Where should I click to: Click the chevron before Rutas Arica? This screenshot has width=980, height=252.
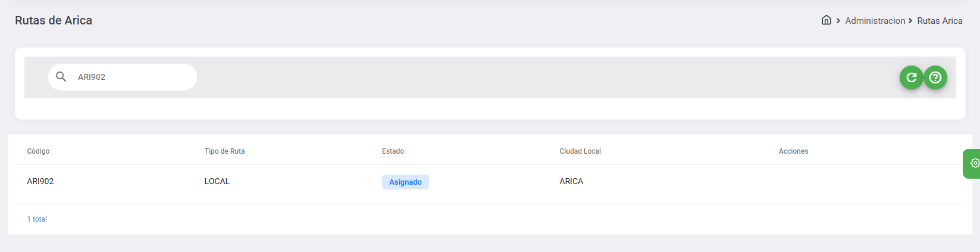(910, 21)
